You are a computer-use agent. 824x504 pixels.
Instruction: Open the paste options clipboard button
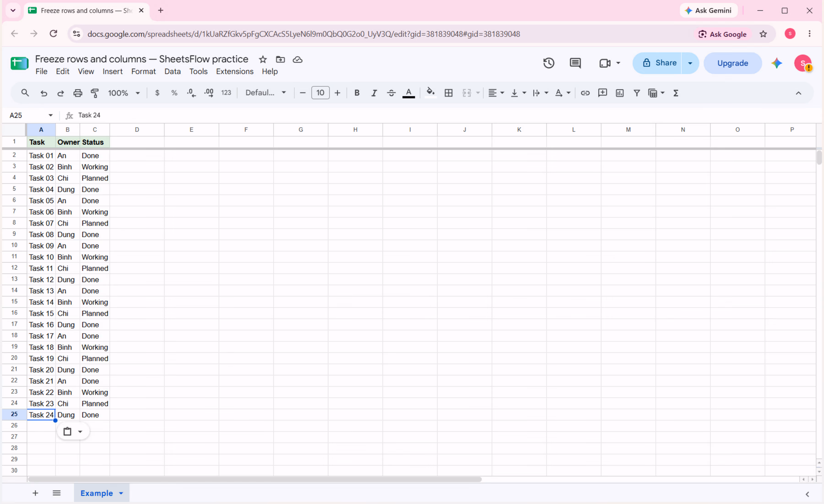[73, 431]
